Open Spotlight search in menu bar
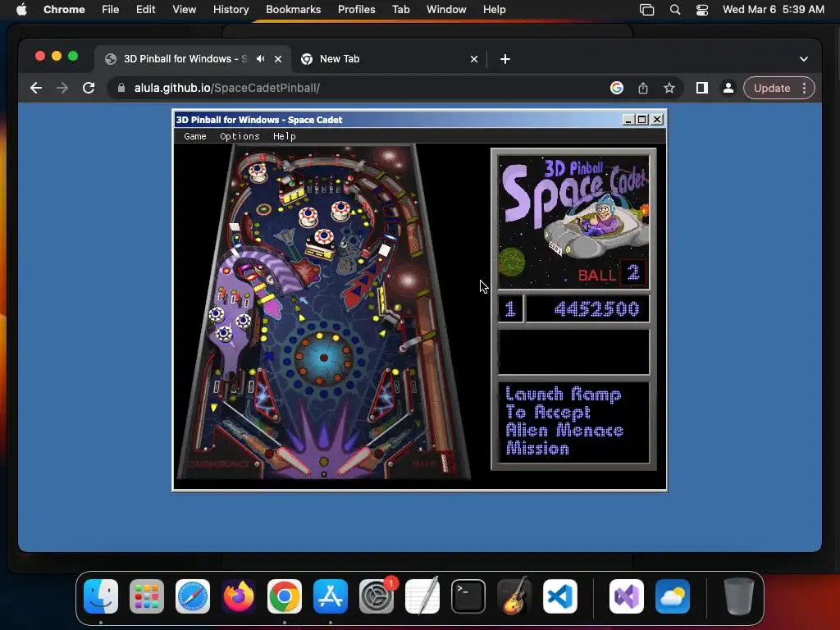 (x=675, y=10)
